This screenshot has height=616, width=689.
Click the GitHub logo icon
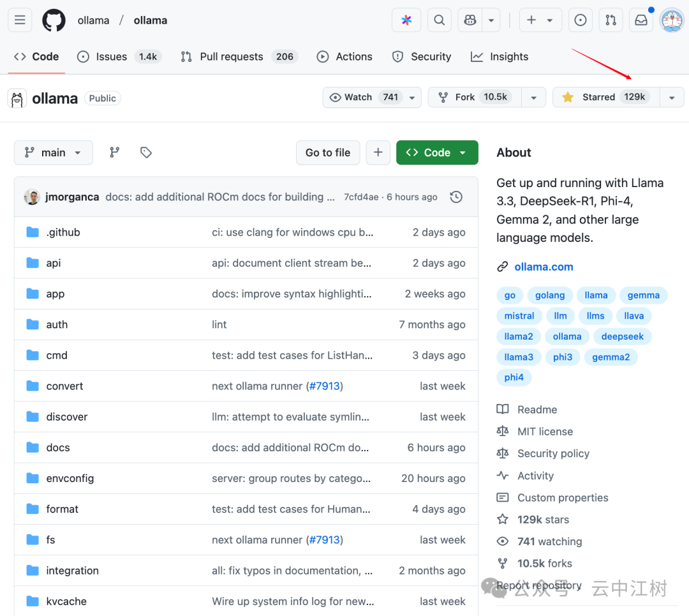(x=54, y=20)
